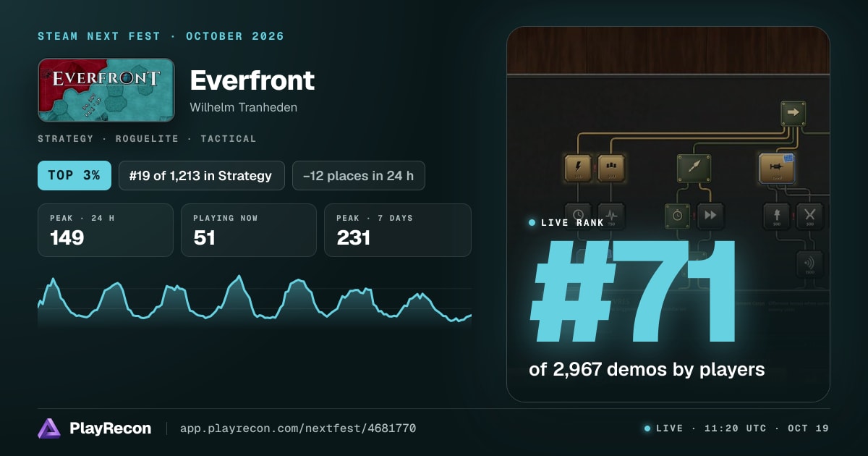
Task: Click the 51 playing now value
Action: point(205,237)
